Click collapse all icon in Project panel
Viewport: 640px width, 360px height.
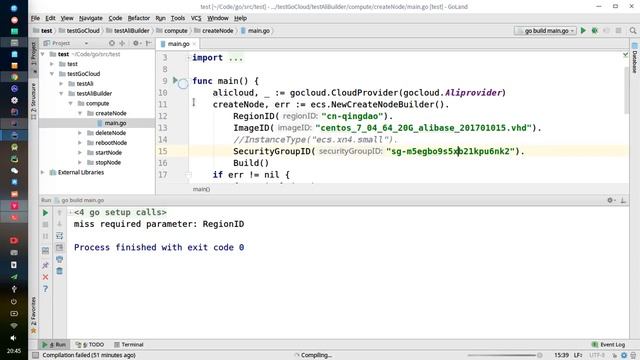coord(122,43)
